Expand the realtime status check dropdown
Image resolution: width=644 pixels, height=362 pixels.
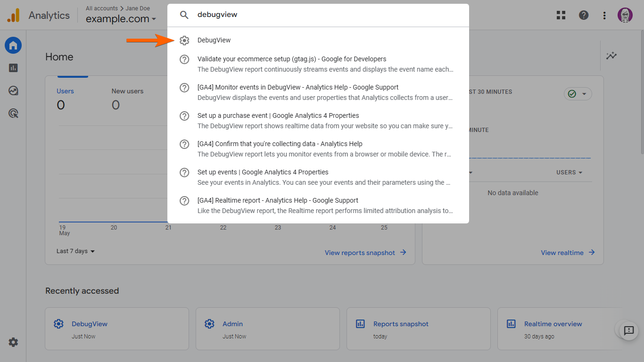pyautogui.click(x=578, y=94)
